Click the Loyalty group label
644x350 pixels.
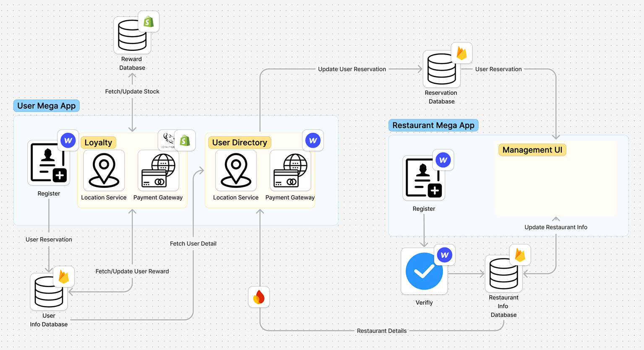pyautogui.click(x=98, y=143)
